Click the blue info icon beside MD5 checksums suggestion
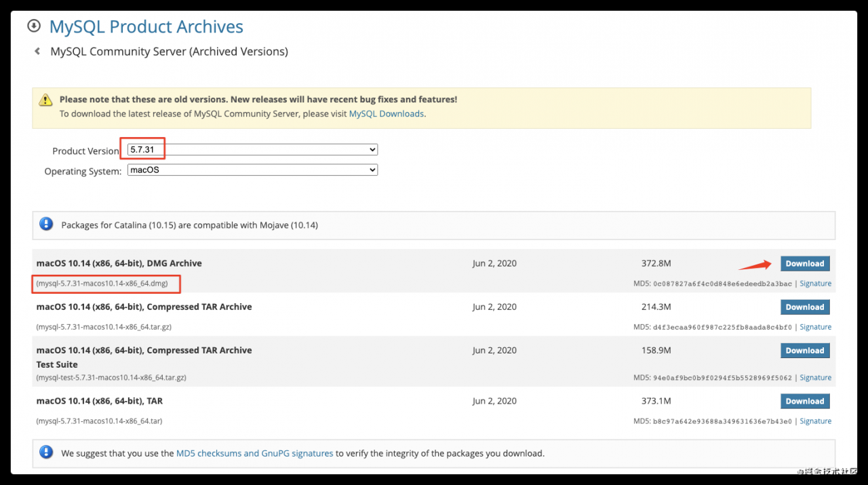The width and height of the screenshot is (868, 485). click(46, 452)
